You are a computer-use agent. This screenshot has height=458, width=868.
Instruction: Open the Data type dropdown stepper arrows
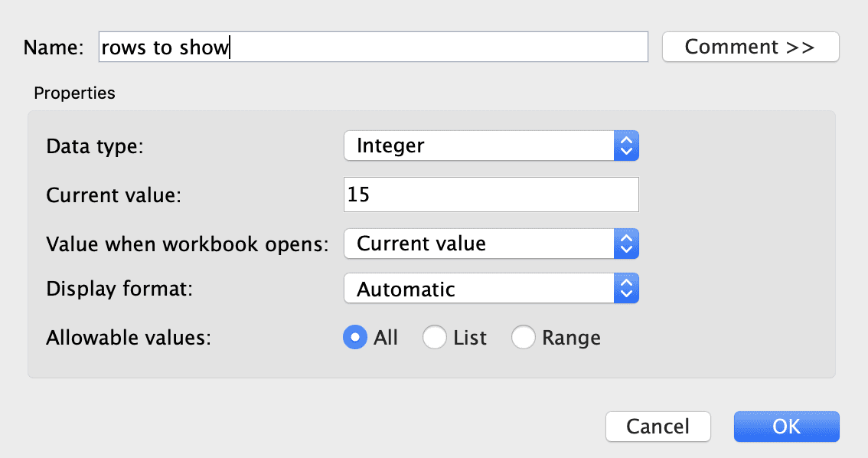coord(628,146)
